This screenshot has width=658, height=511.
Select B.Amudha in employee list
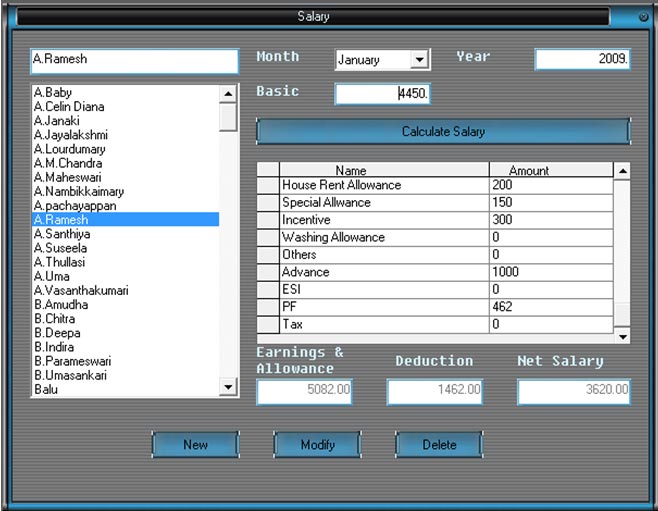pyautogui.click(x=125, y=305)
